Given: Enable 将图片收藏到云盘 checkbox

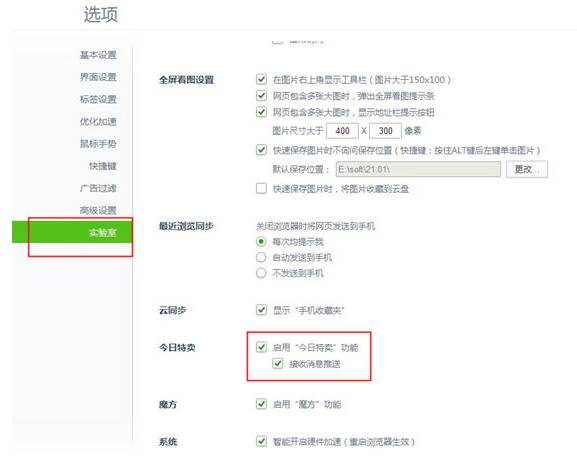Looking at the screenshot, I should coord(261,188).
